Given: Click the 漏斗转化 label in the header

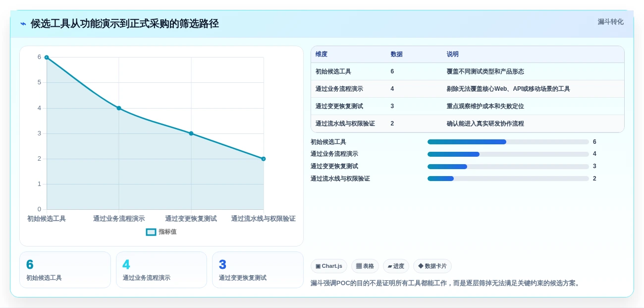Looking at the screenshot, I should click(610, 22).
